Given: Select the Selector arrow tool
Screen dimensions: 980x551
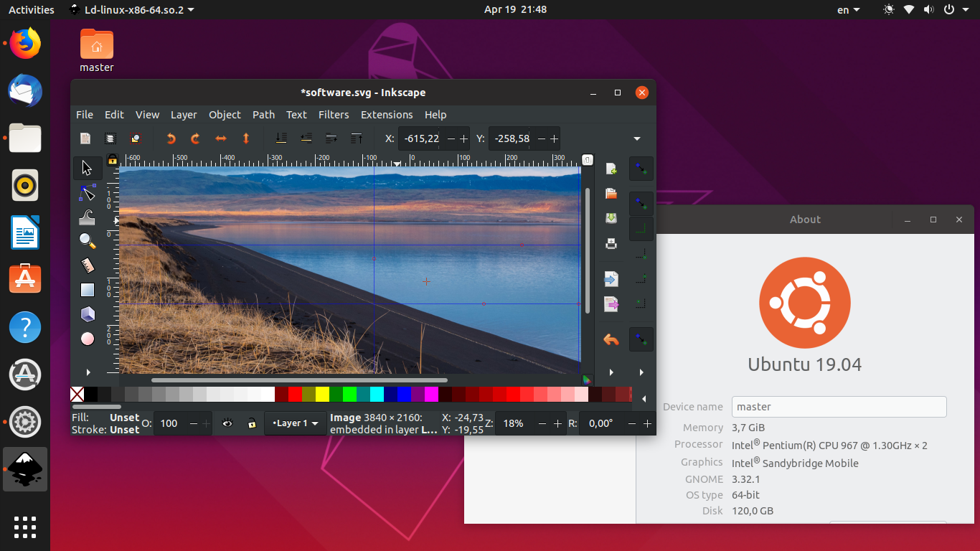Looking at the screenshot, I should click(88, 168).
